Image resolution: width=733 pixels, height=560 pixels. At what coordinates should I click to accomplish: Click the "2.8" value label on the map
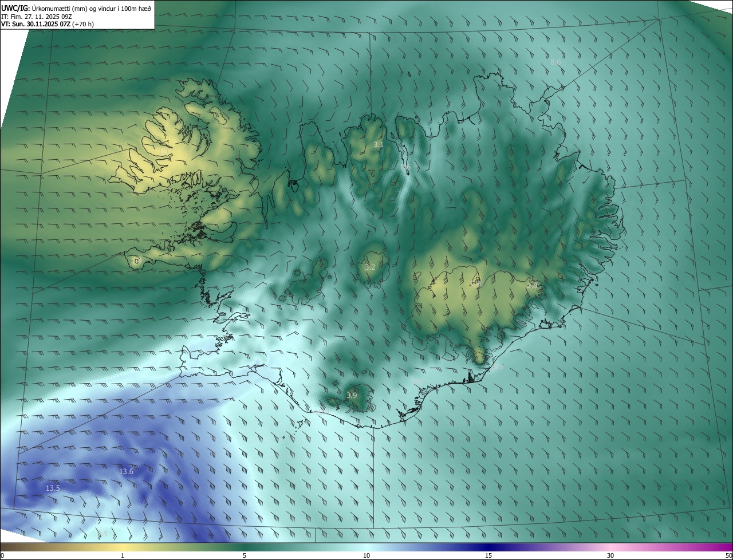[x=533, y=284]
